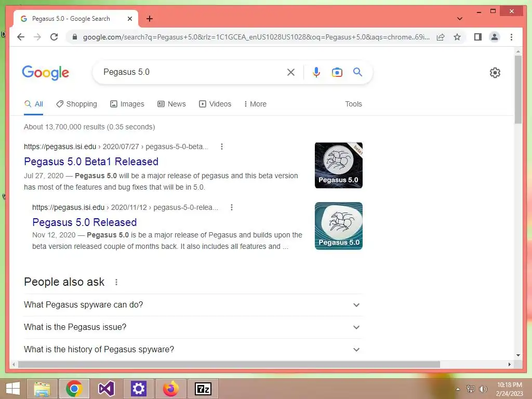Open options for the Beta1 Released result
Screen dimensions: 532x399
point(221,147)
